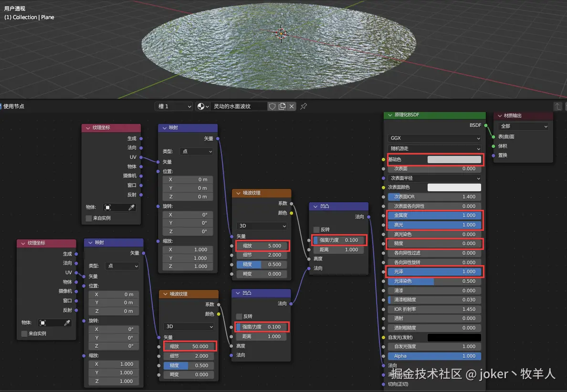567x392 pixels.
Task: Click the arrow icon at node editor top-right
Action: pyautogui.click(x=557, y=106)
